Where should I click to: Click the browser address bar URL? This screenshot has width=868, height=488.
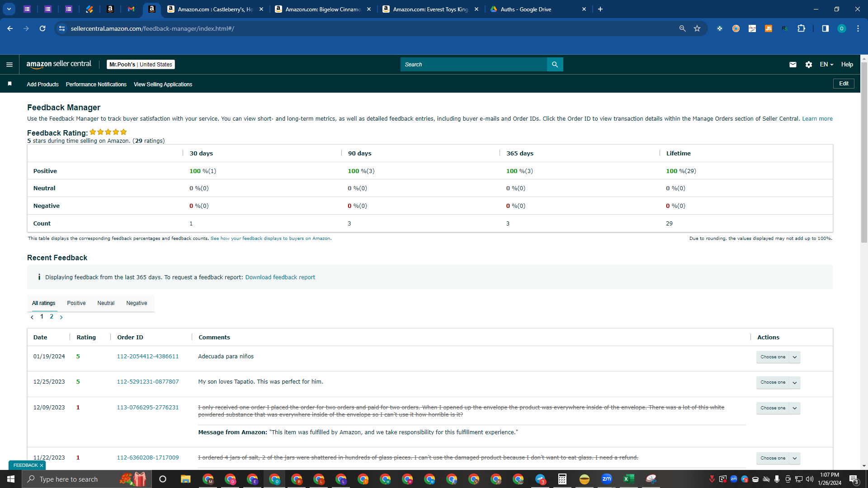coord(152,28)
